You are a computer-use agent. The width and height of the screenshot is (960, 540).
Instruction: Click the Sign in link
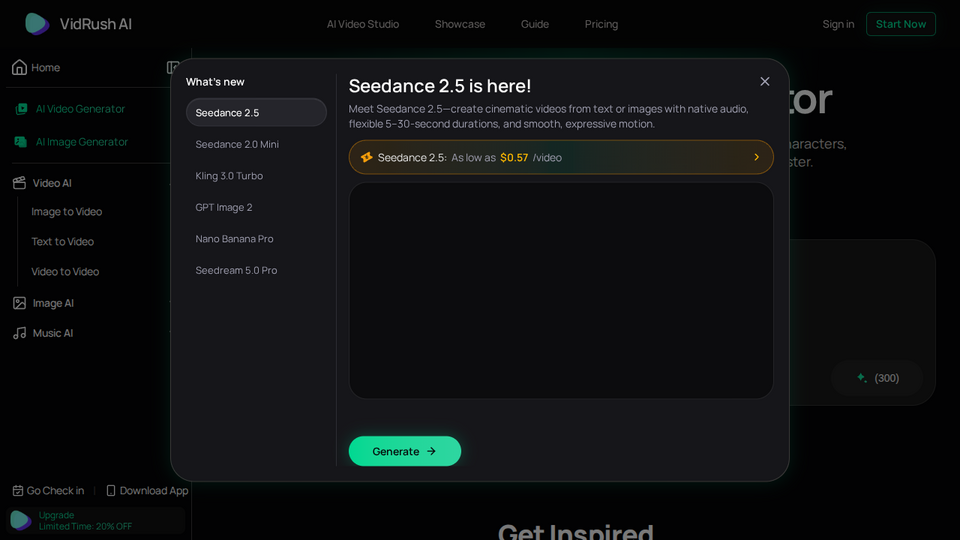click(838, 24)
